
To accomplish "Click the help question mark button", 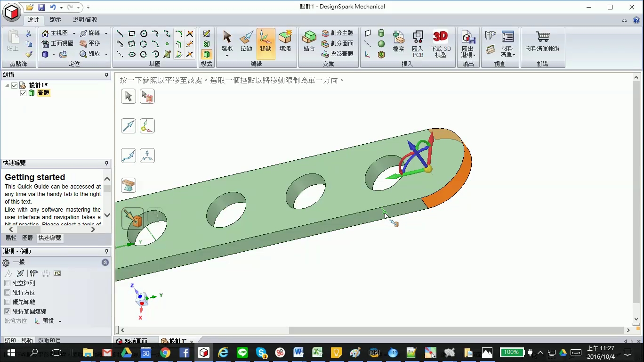I will click(x=636, y=20).
